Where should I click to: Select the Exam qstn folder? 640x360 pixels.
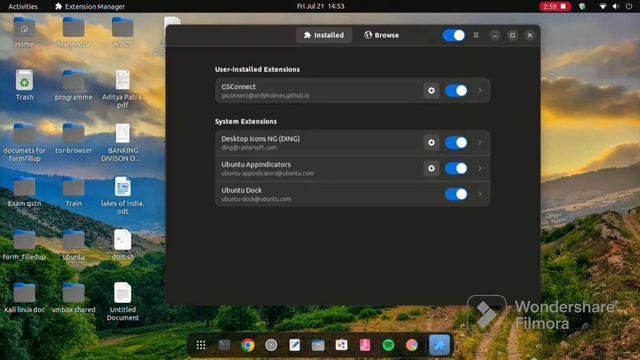(x=24, y=192)
